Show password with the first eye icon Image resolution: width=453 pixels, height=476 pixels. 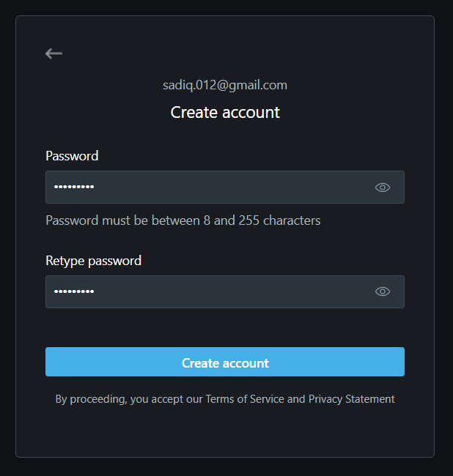point(383,187)
